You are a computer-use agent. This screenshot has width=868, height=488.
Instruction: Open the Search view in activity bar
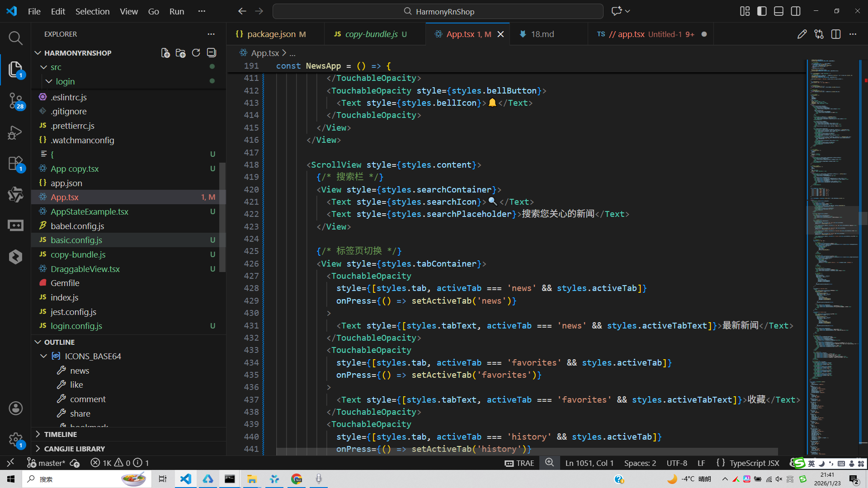15,38
